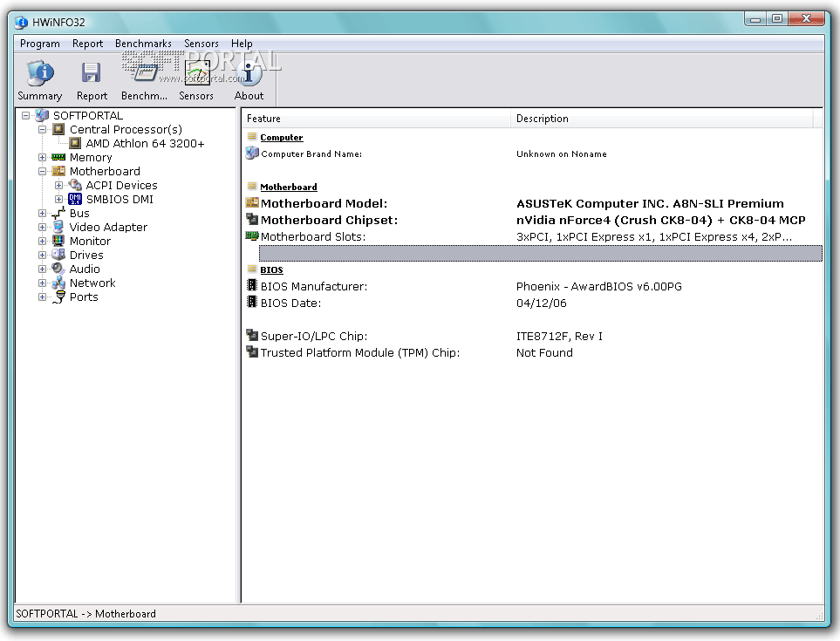Click the Monitor display icon

click(58, 241)
